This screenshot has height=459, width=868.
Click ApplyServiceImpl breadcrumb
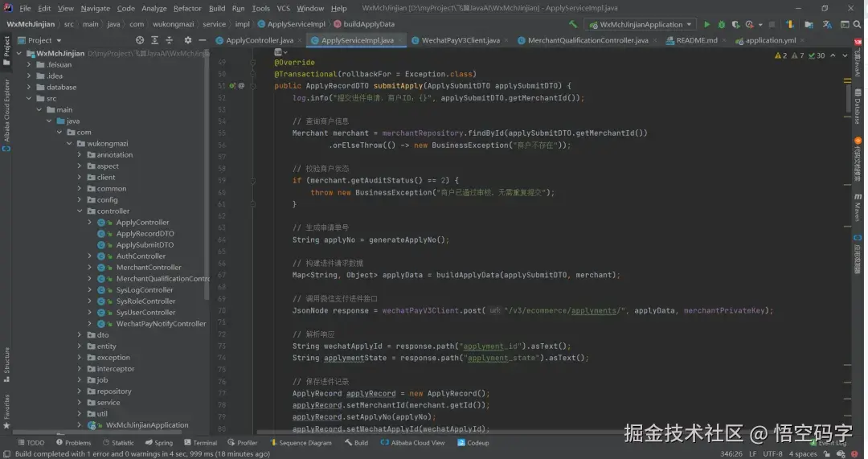coord(291,24)
